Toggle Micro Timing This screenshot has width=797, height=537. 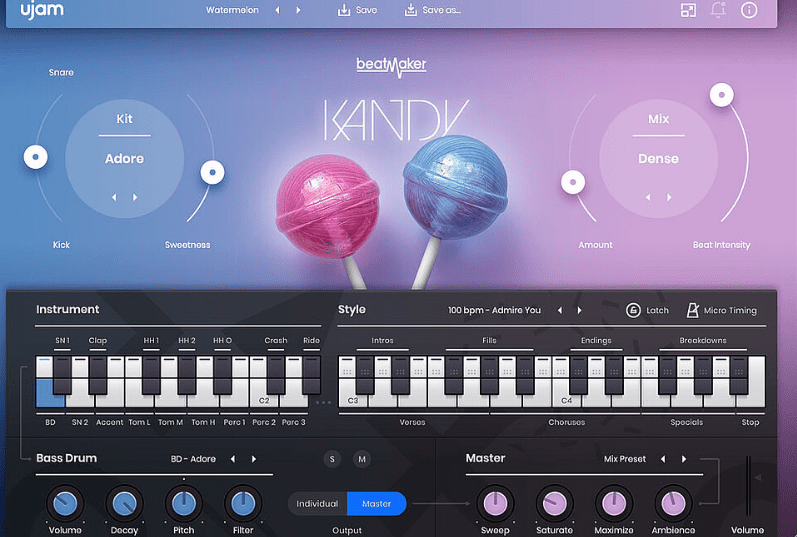click(x=722, y=310)
